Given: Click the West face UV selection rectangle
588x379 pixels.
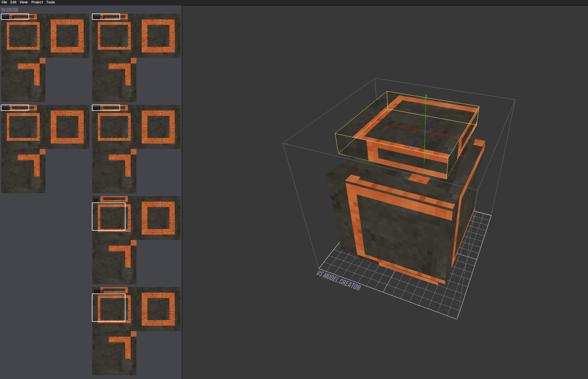Looking at the screenshot, I should (x=106, y=108).
